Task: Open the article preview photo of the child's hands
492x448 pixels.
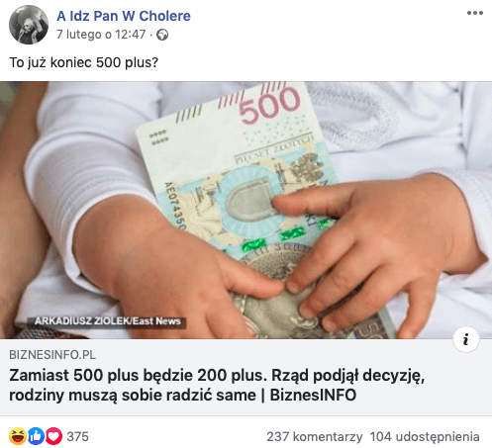Action: pyautogui.click(x=246, y=210)
